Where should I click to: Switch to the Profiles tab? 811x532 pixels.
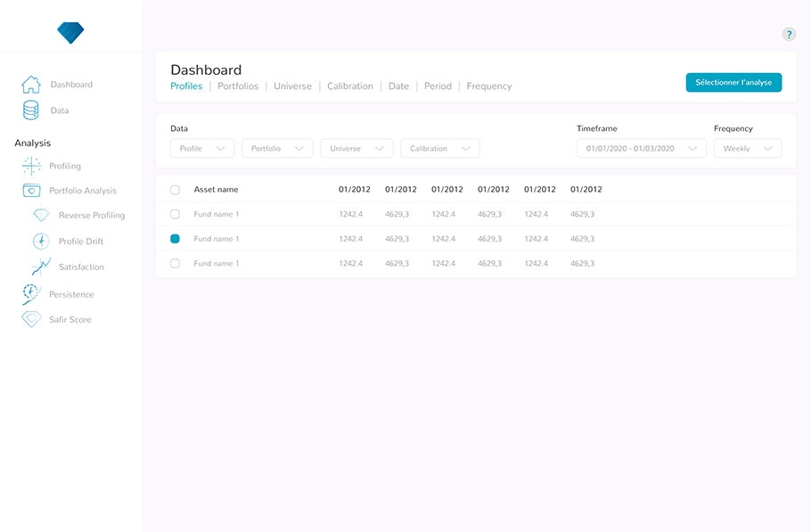186,86
